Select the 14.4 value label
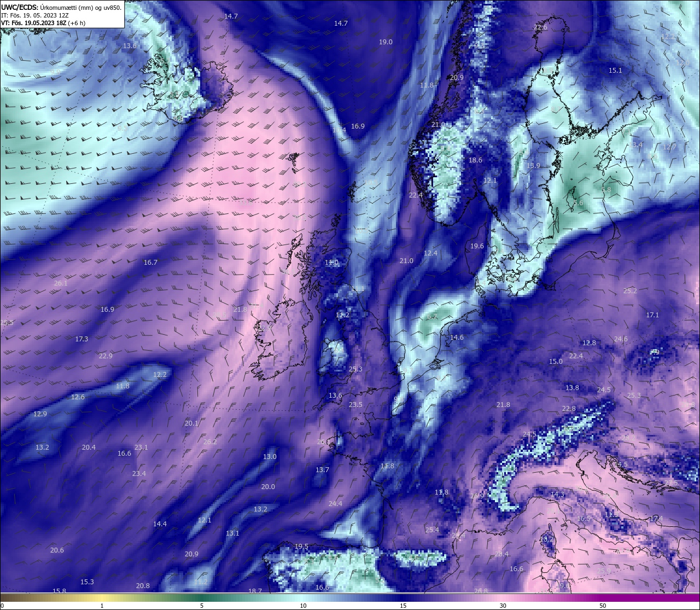 pos(160,524)
